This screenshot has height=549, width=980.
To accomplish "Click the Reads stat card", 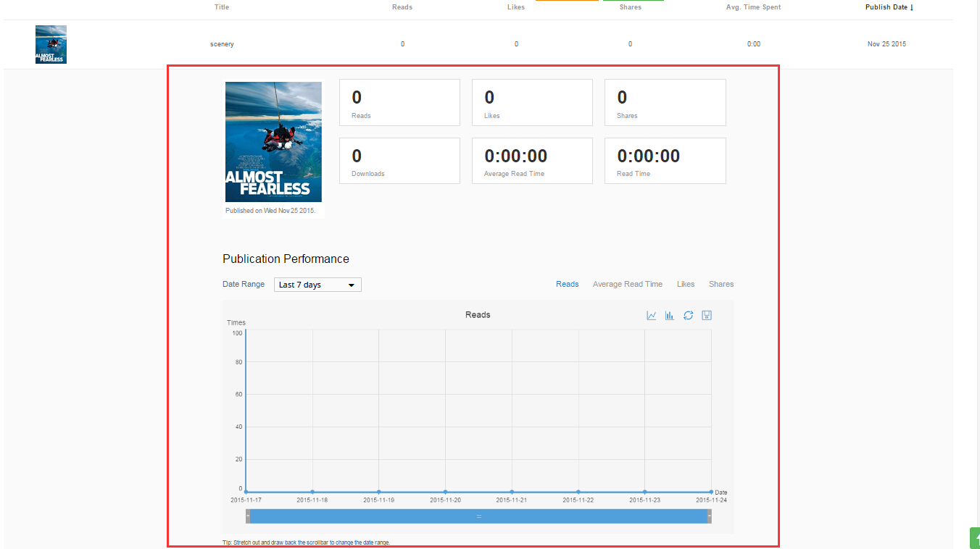I will (399, 102).
